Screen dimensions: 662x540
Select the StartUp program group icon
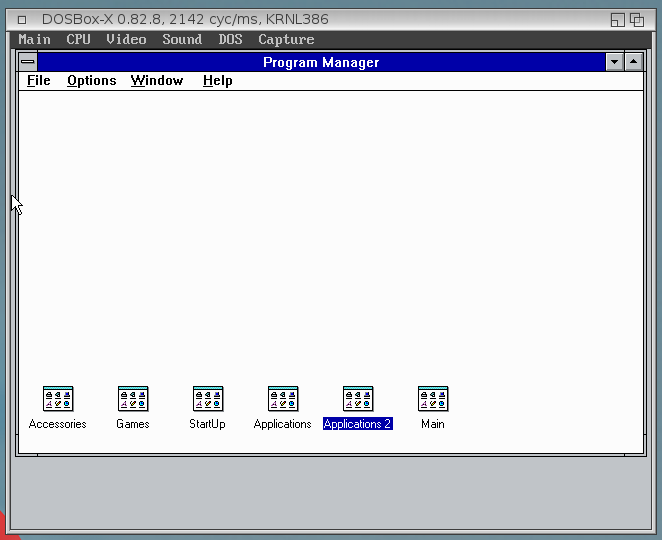click(x=208, y=399)
